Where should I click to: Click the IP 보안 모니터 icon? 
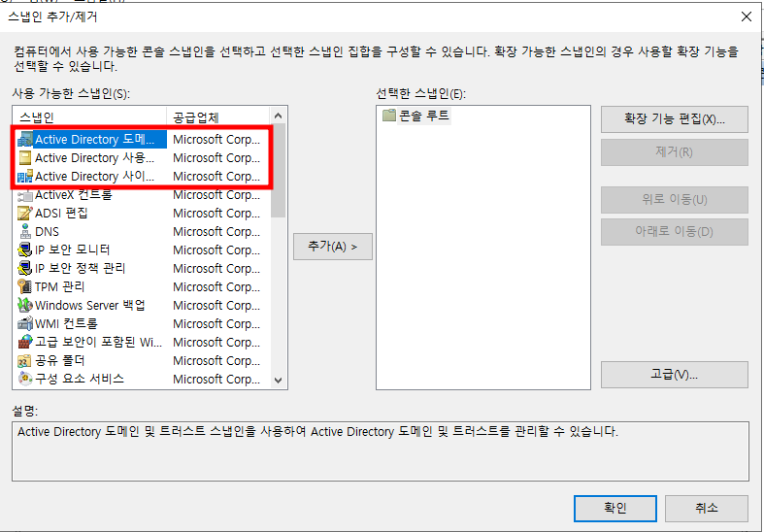click(25, 249)
